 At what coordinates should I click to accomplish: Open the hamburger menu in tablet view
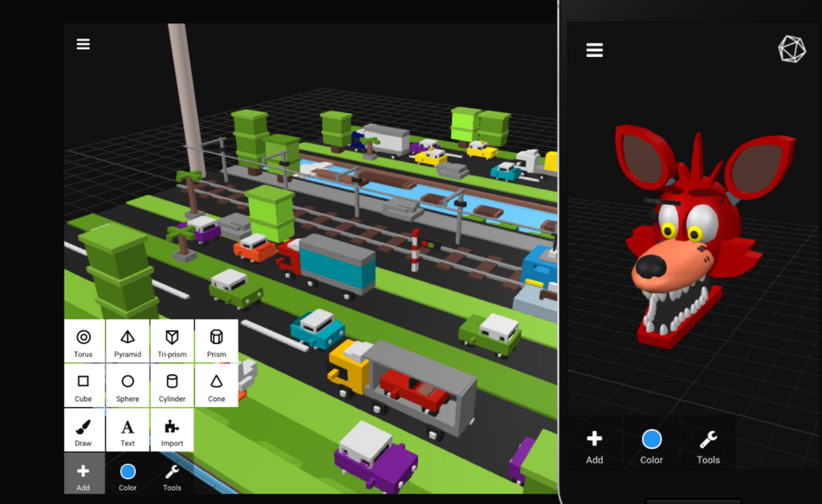pos(83,44)
